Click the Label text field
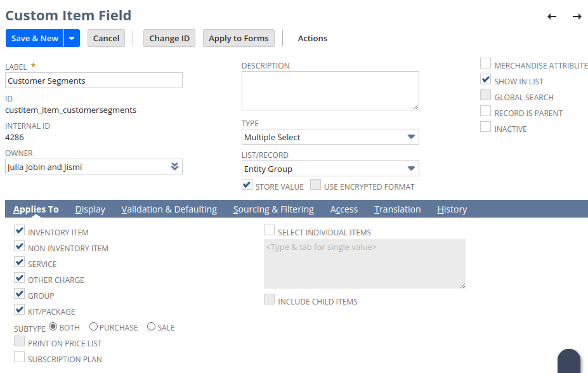The image size is (588, 373). [94, 81]
